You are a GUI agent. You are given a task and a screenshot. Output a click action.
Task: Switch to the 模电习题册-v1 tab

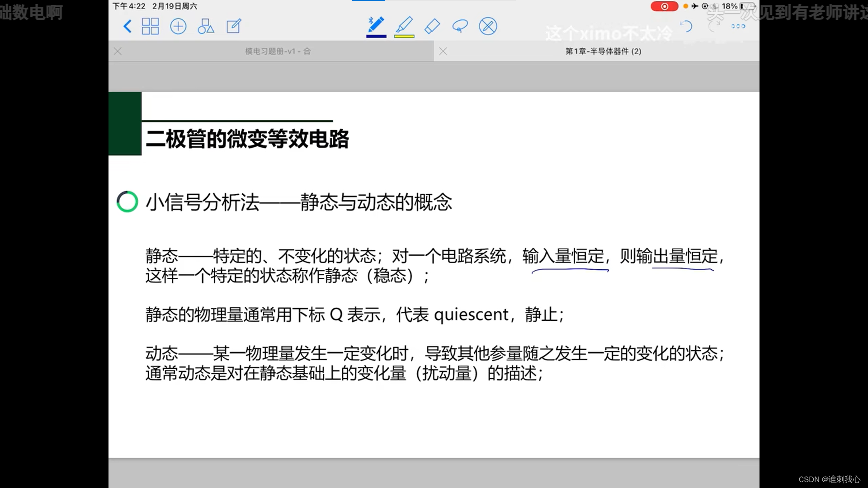pos(278,51)
